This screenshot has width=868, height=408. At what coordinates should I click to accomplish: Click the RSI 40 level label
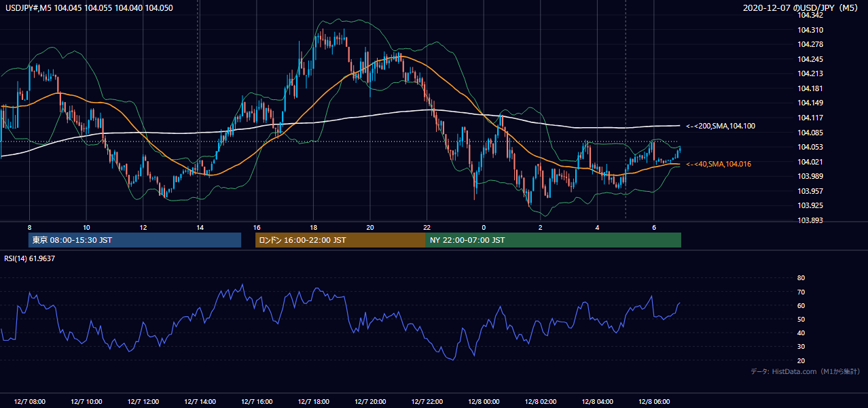[x=801, y=333]
